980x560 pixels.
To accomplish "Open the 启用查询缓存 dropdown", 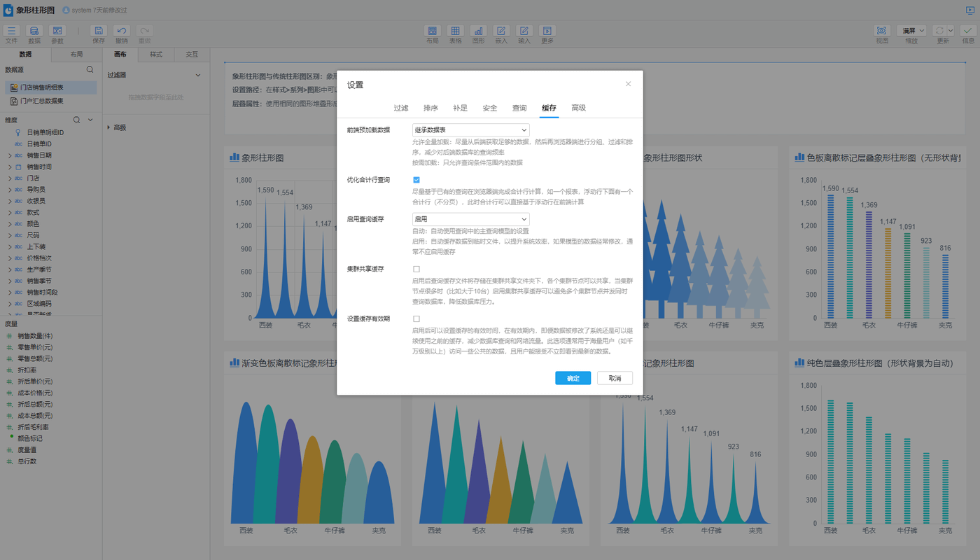I will (470, 219).
